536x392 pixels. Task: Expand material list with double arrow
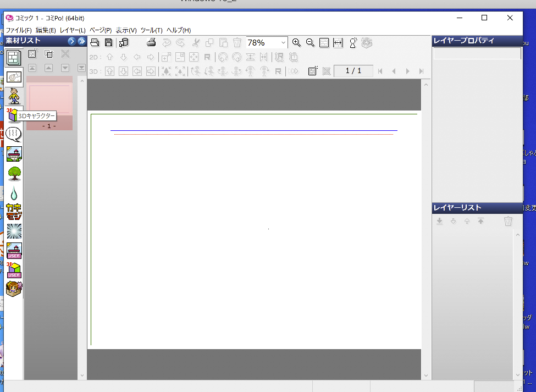(x=81, y=41)
